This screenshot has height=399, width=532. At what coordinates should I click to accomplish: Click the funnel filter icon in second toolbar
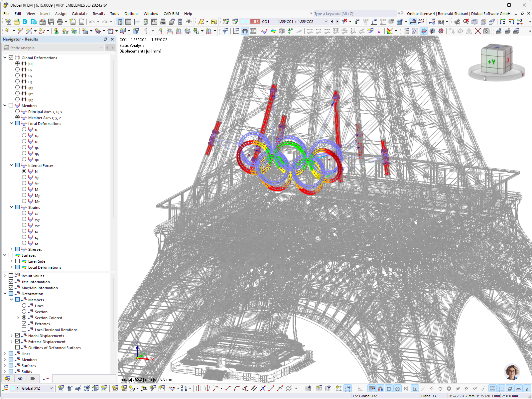tap(225, 31)
